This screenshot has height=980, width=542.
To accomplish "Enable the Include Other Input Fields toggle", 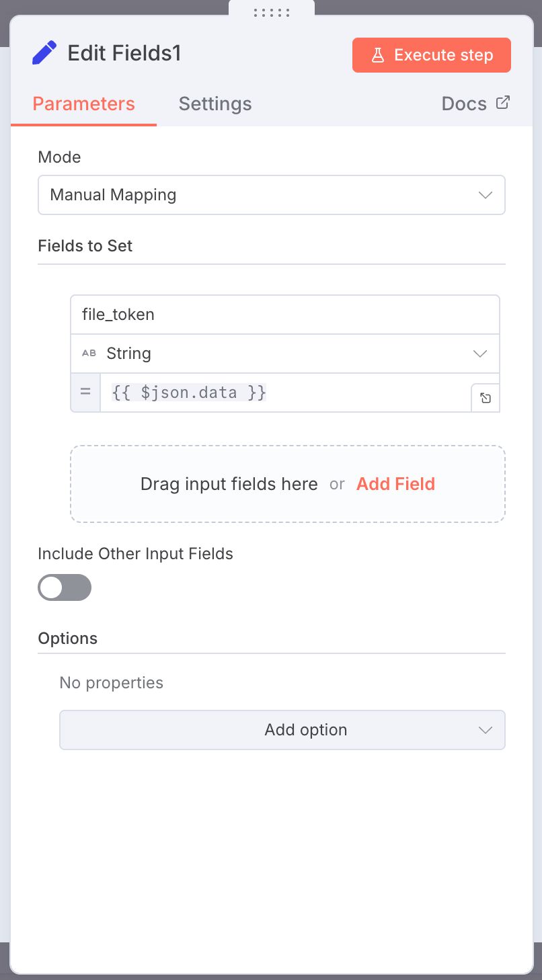I will (65, 587).
